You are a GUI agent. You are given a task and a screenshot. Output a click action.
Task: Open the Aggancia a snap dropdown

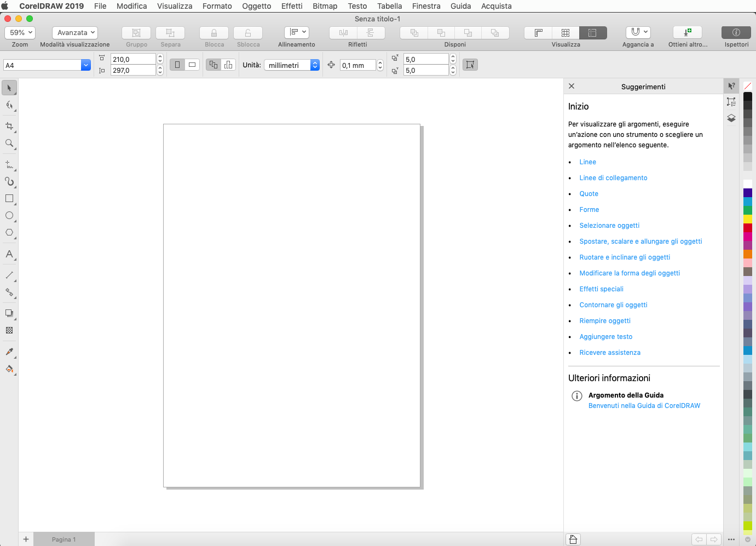pos(638,32)
